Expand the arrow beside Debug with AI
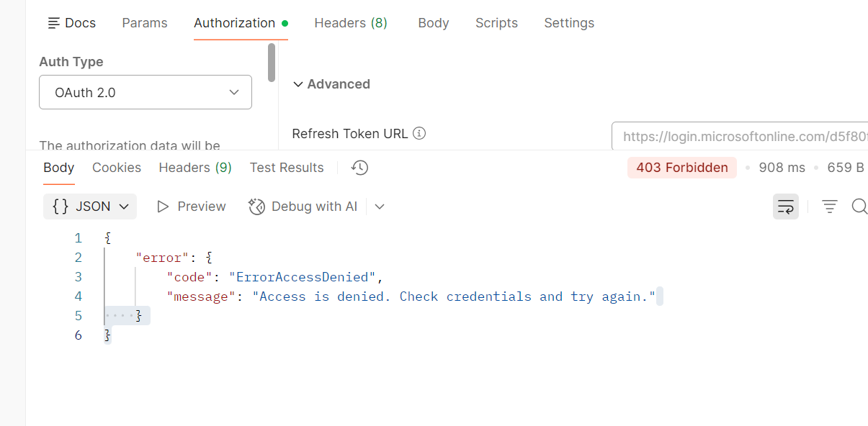Viewport: 868px width, 426px height. 380,207
